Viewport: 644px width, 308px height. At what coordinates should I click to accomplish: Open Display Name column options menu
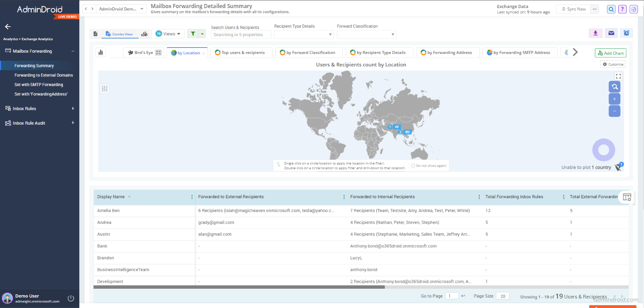point(192,197)
